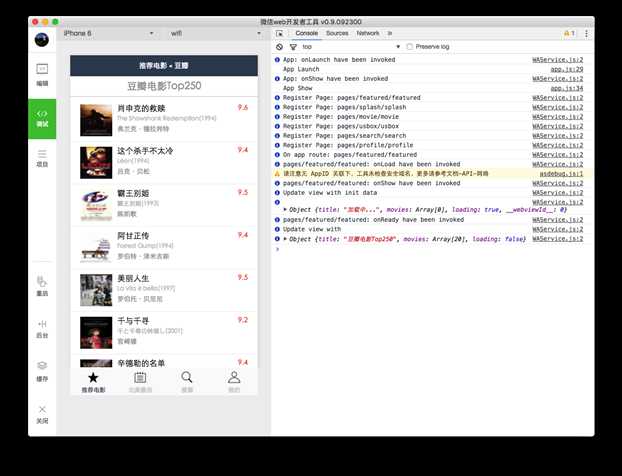Viewport: 622px width, 476px height.
Task: Click the user avatar in the sidebar
Action: 42,40
